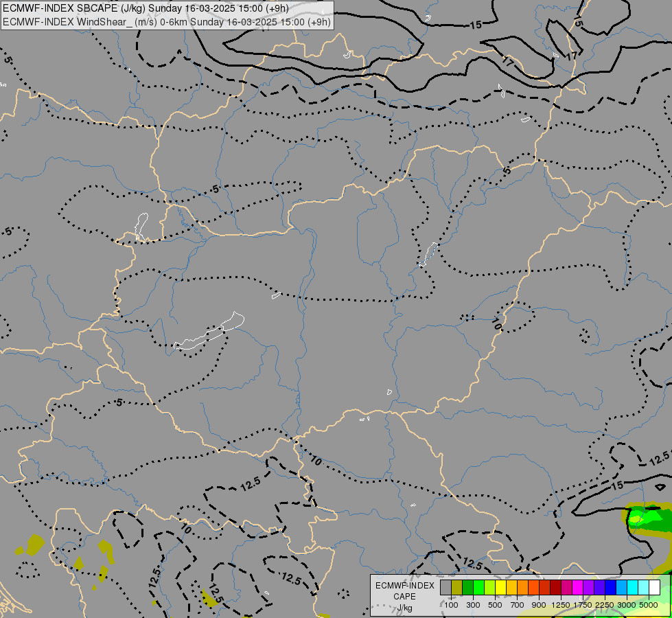Click the crimson pink 1250 legend swatch
Image resolution: width=672 pixels, height=618 pixels.
(x=566, y=588)
